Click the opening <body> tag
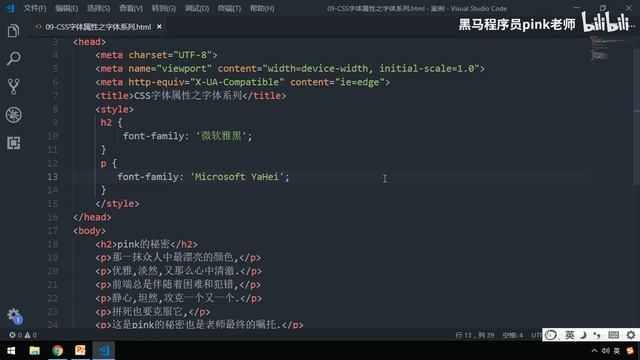 pos(89,231)
